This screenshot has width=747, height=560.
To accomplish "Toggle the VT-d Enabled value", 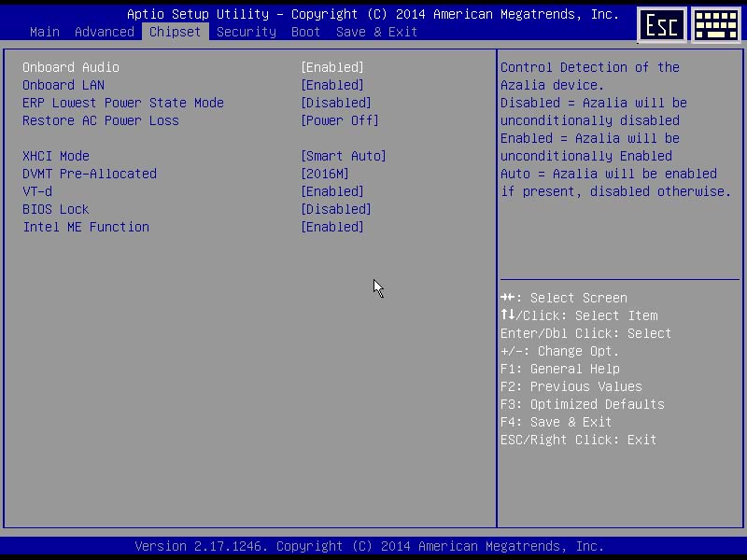I will click(332, 191).
